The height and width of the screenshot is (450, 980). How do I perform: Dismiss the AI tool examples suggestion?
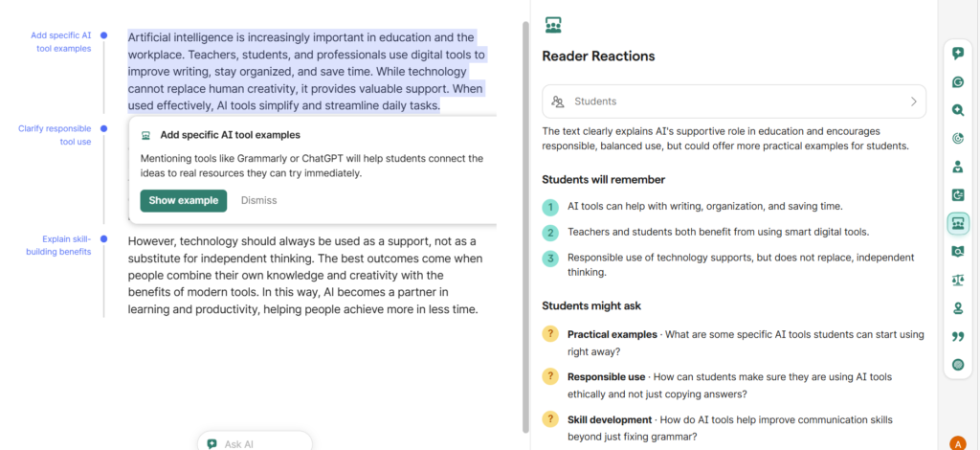click(258, 200)
